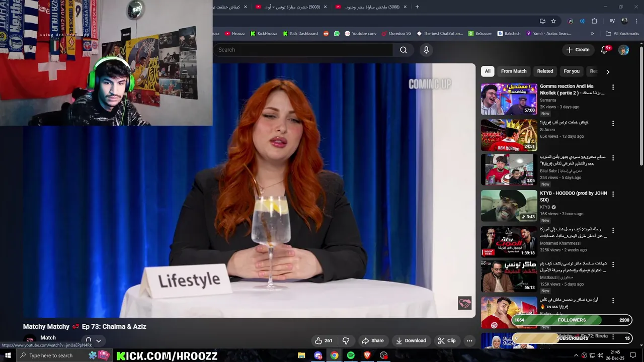Open Reddit bookmark icon
This screenshot has height=362, width=644.
[326, 34]
